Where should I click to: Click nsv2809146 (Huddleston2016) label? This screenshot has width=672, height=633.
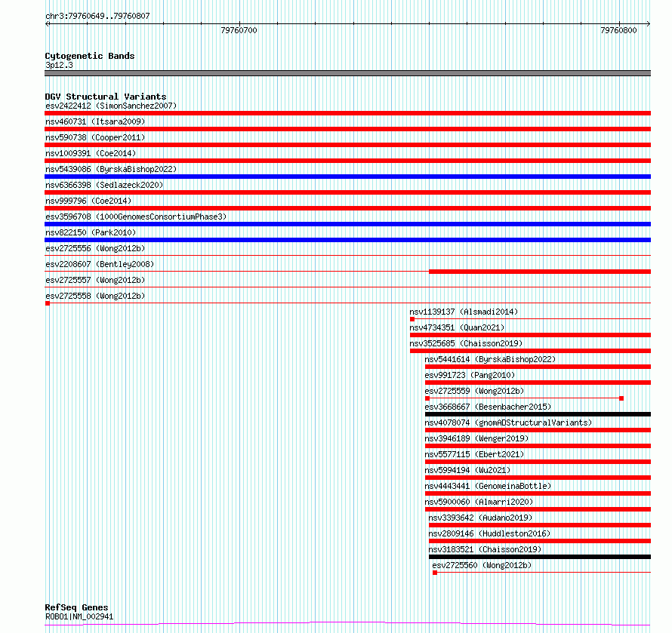click(x=489, y=533)
